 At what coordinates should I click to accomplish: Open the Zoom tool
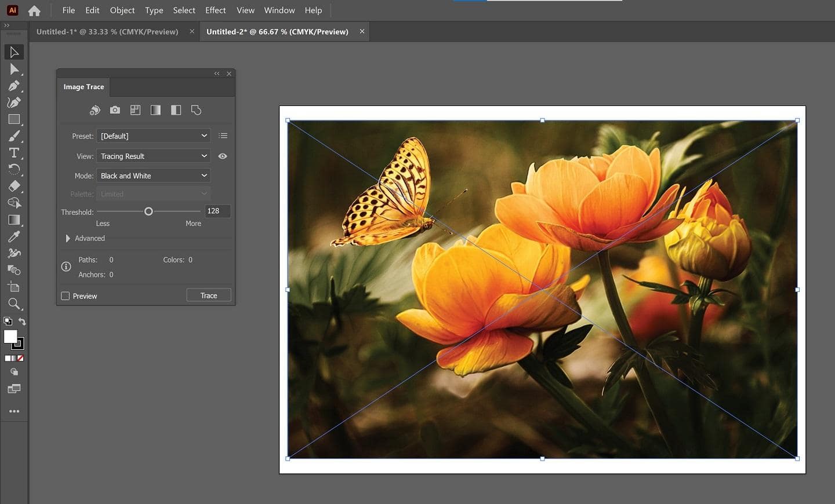[14, 304]
